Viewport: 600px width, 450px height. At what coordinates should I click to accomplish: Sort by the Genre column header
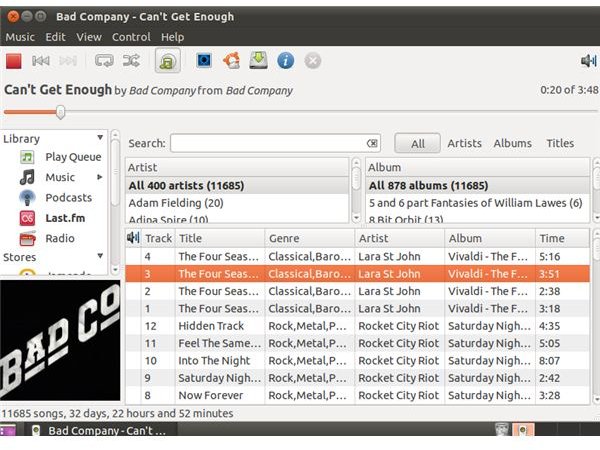pyautogui.click(x=310, y=238)
